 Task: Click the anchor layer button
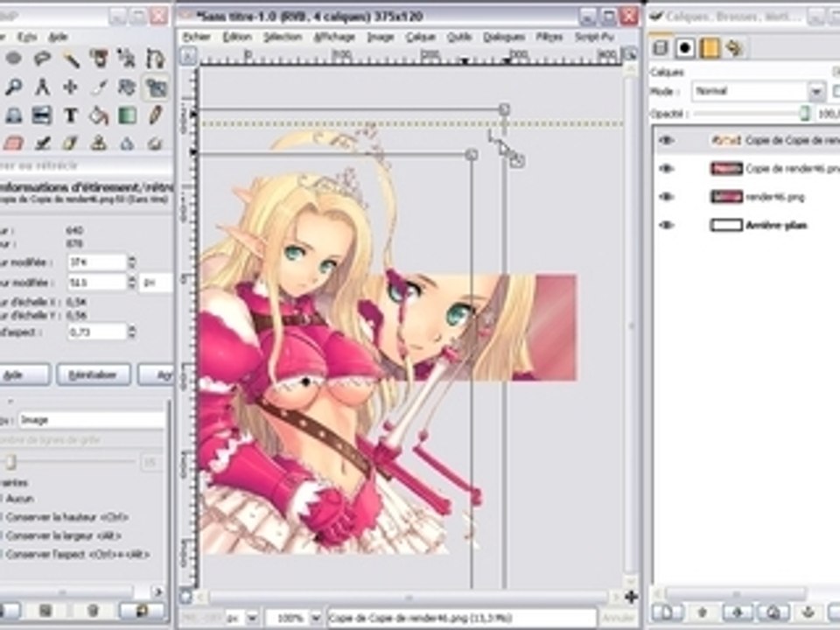click(808, 612)
